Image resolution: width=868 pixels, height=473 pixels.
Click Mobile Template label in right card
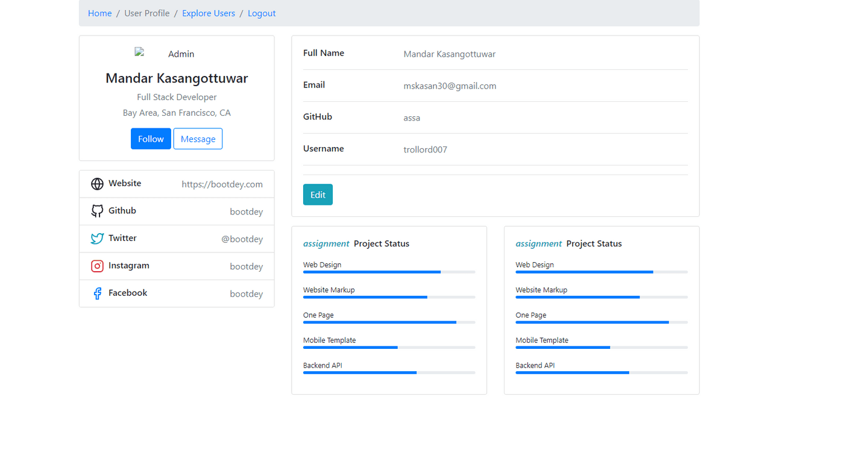[542, 340]
